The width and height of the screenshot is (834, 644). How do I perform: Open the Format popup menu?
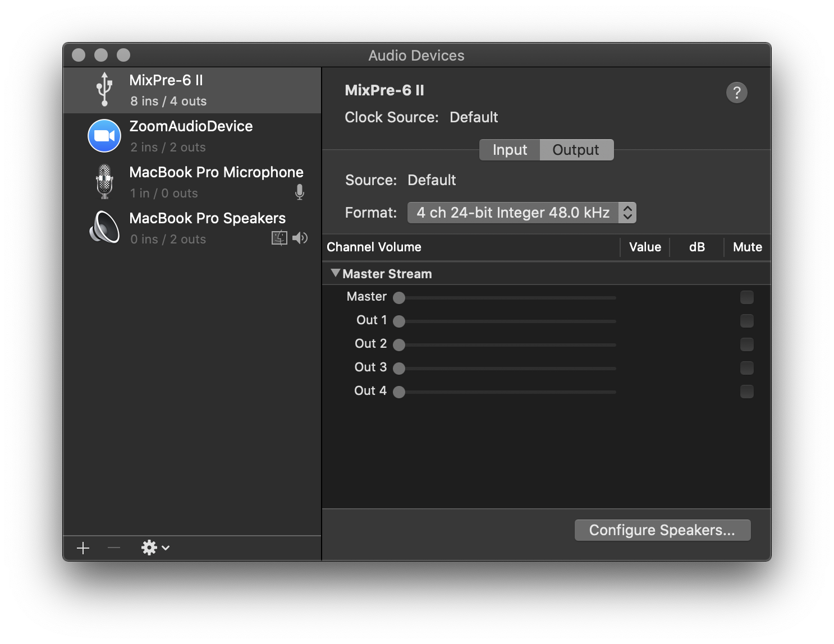pyautogui.click(x=522, y=213)
